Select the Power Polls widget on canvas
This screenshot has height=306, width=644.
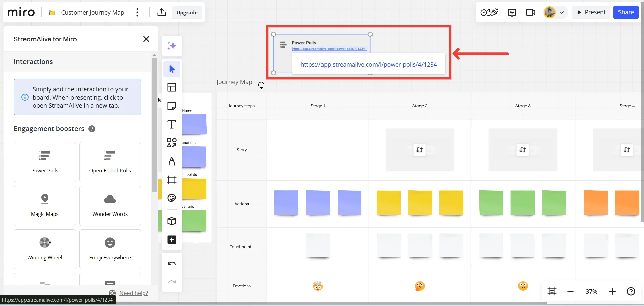pos(322,53)
